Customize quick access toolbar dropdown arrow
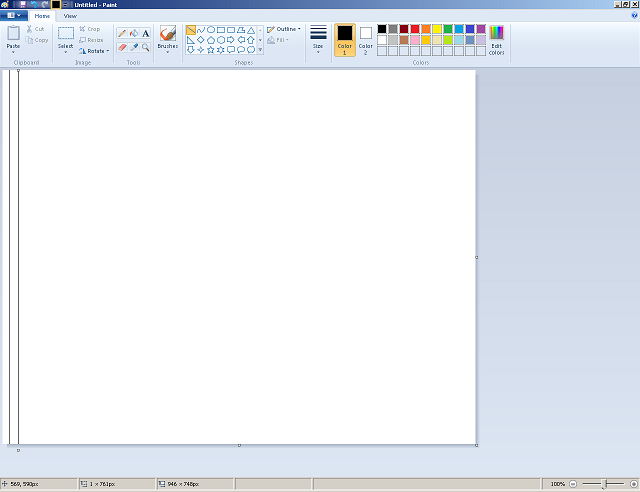The height and width of the screenshot is (492, 640). tap(65, 4)
